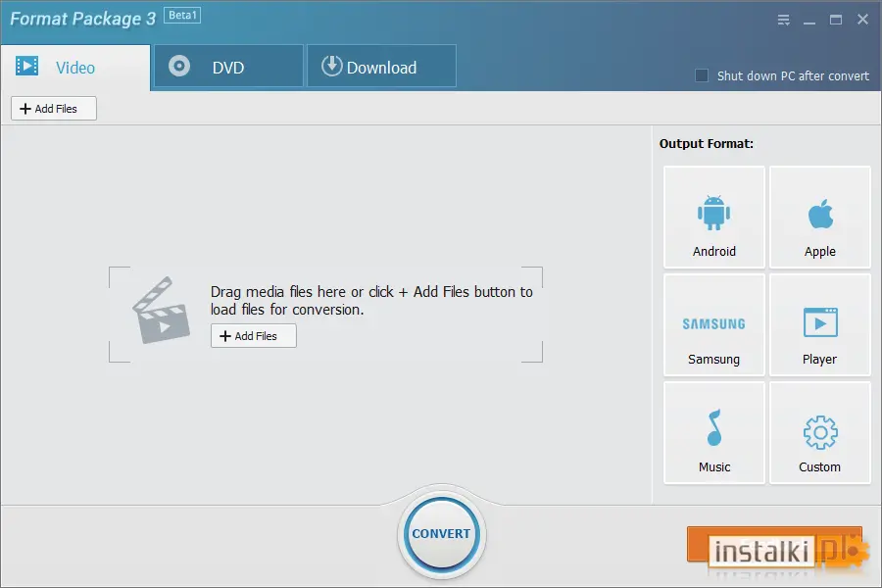
Task: Click the orange button at bottom right
Action: coord(774,544)
